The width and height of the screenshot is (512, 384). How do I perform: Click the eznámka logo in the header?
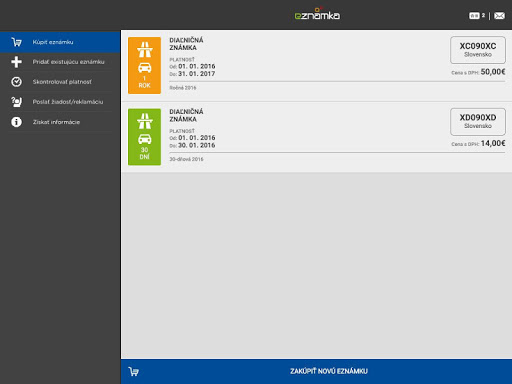coord(317,14)
